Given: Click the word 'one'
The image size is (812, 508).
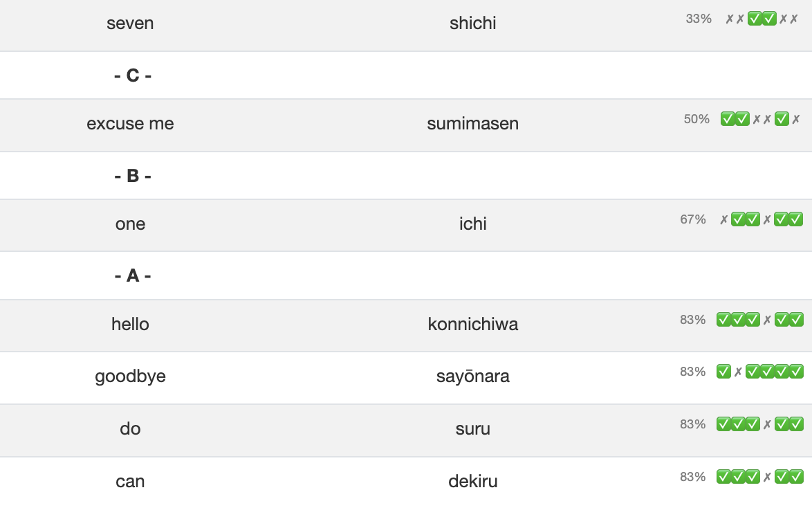Looking at the screenshot, I should (x=130, y=224).
